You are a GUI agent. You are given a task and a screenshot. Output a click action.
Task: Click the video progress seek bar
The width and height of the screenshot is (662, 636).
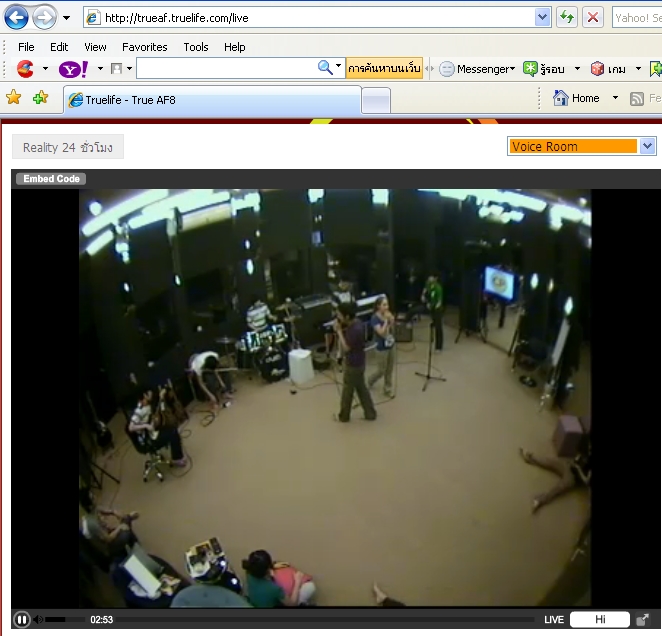[x=326, y=620]
